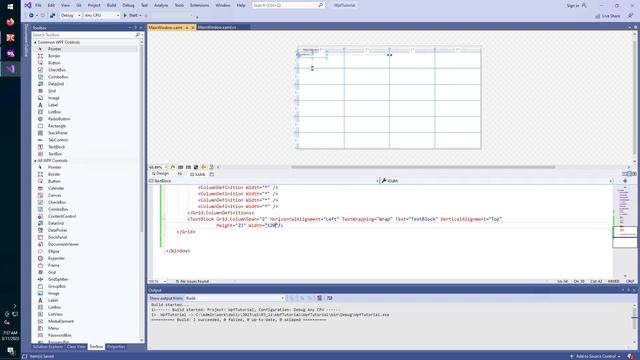The width and height of the screenshot is (640, 360).
Task: Select the TabControl item in toolbox
Action: 58,140
